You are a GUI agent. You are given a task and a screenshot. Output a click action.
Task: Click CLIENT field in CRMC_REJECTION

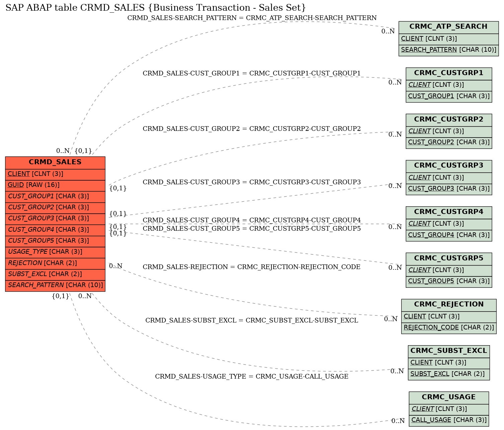point(449,317)
